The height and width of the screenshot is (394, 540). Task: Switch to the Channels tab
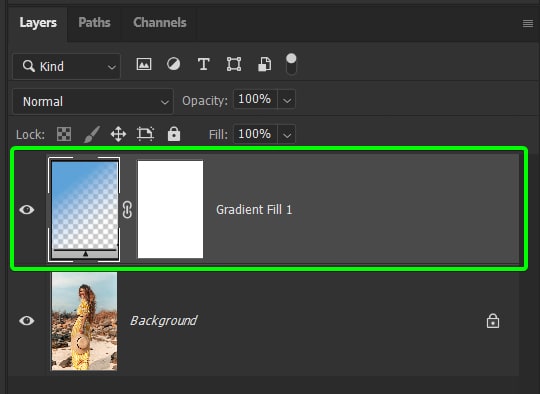(x=159, y=23)
